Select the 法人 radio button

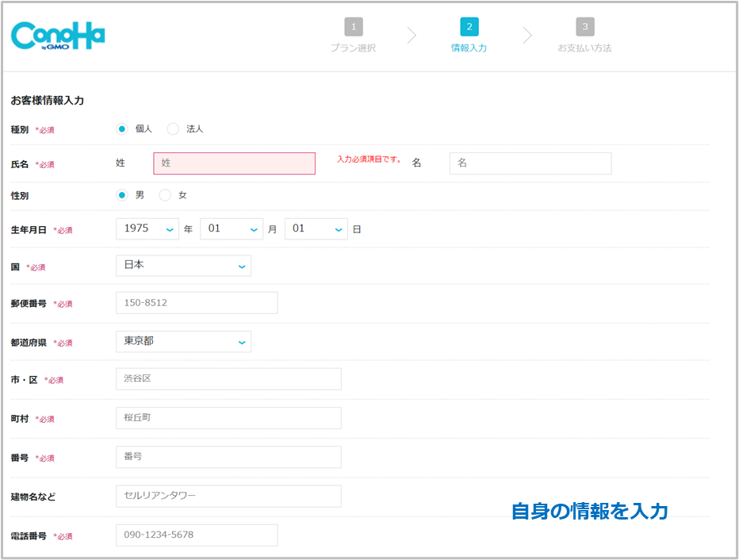pyautogui.click(x=173, y=128)
